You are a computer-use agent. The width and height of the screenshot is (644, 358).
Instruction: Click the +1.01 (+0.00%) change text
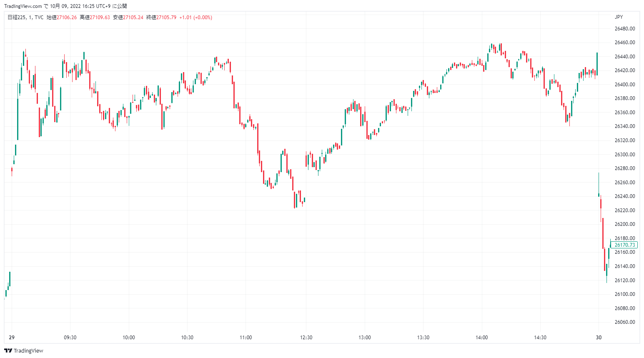(195, 18)
